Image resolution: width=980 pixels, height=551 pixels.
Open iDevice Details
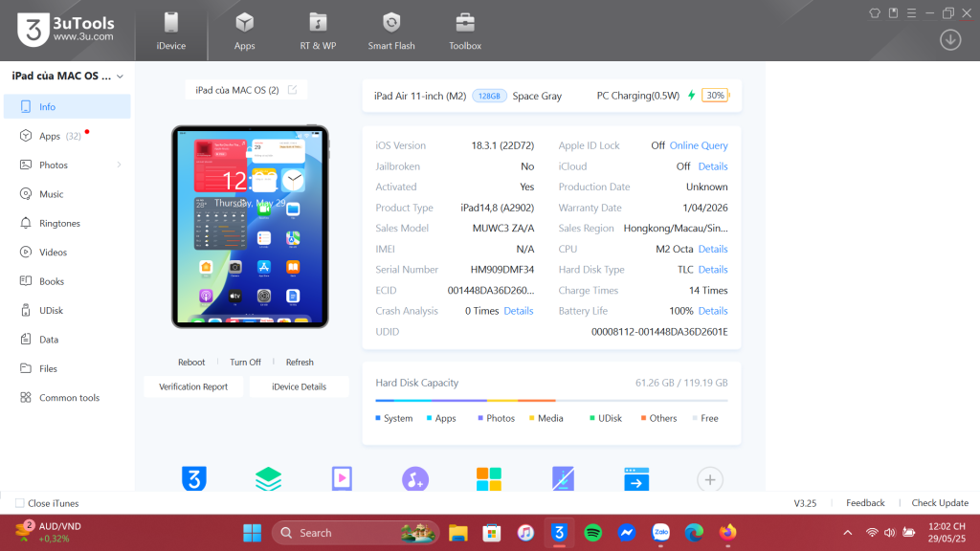[x=299, y=386]
